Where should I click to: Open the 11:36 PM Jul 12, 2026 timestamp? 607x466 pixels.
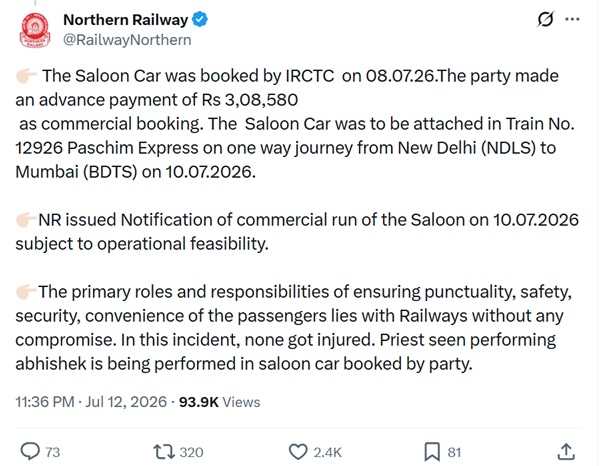91,402
